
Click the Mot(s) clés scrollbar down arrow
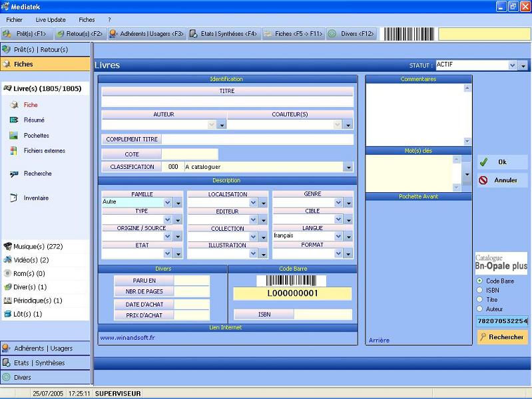pyautogui.click(x=457, y=188)
